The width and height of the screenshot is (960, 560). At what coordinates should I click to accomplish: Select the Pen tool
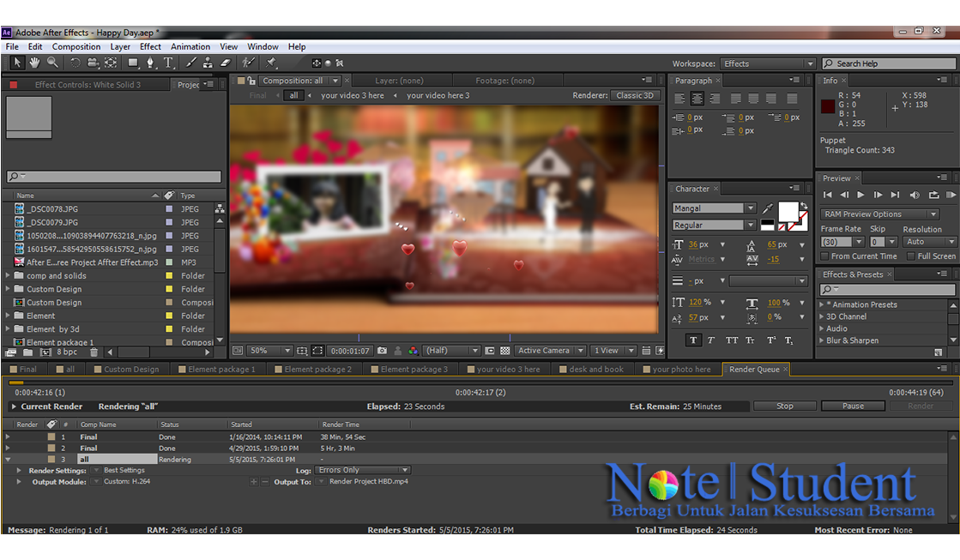click(150, 63)
